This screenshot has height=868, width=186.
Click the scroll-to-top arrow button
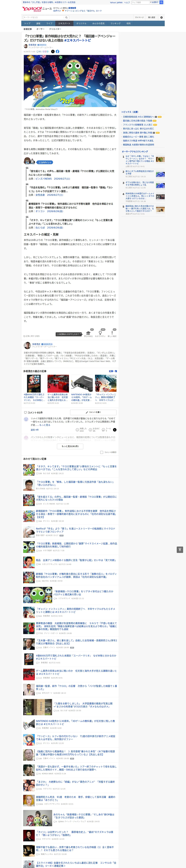pyautogui.click(x=180, y=550)
